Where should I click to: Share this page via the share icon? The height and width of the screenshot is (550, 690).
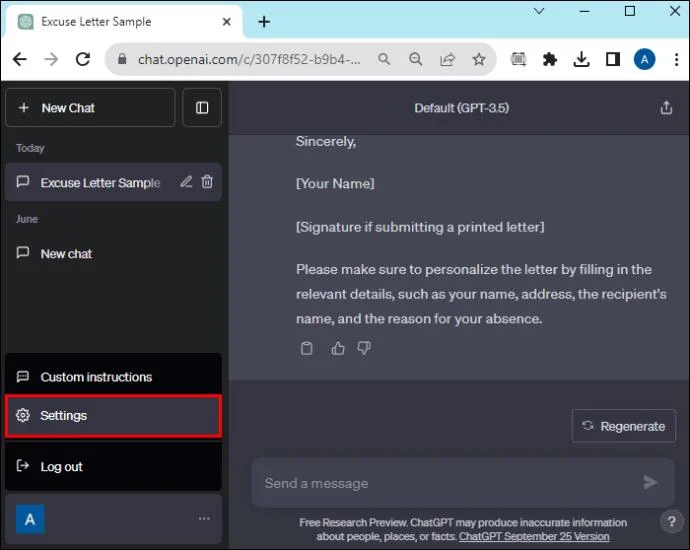point(448,59)
